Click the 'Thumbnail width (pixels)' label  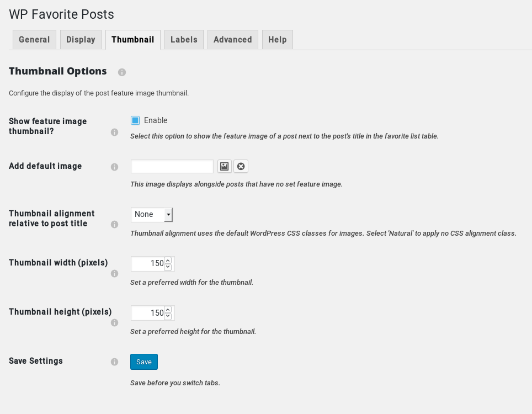58,263
